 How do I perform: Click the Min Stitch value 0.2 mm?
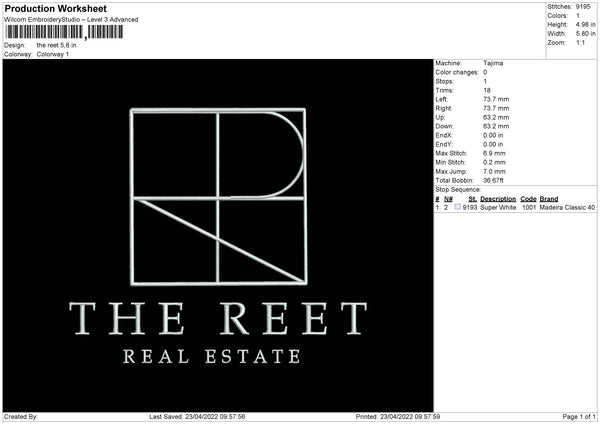pyautogui.click(x=494, y=162)
